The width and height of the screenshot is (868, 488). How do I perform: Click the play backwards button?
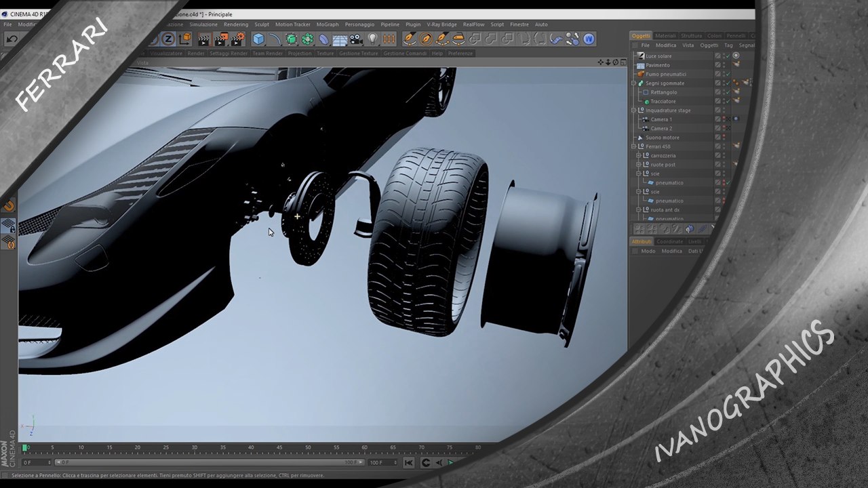click(438, 463)
